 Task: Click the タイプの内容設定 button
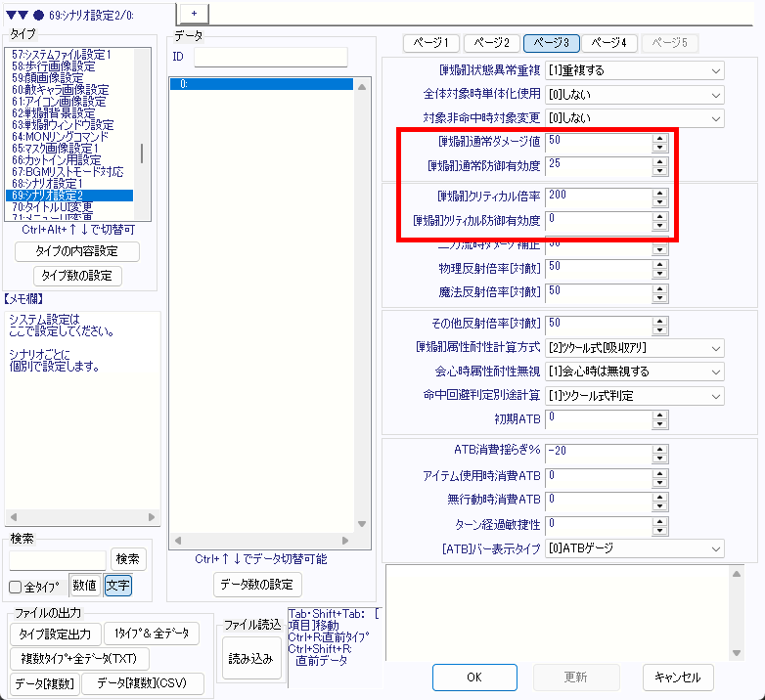tap(77, 251)
